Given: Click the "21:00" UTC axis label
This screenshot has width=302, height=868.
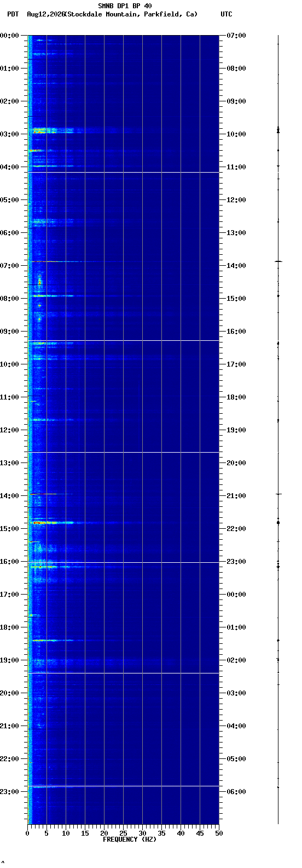Looking at the screenshot, I should (236, 496).
